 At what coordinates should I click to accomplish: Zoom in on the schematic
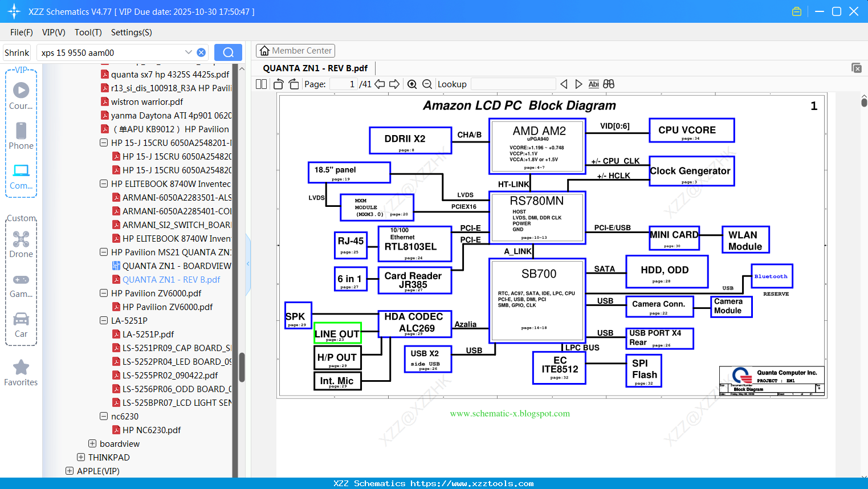(412, 84)
